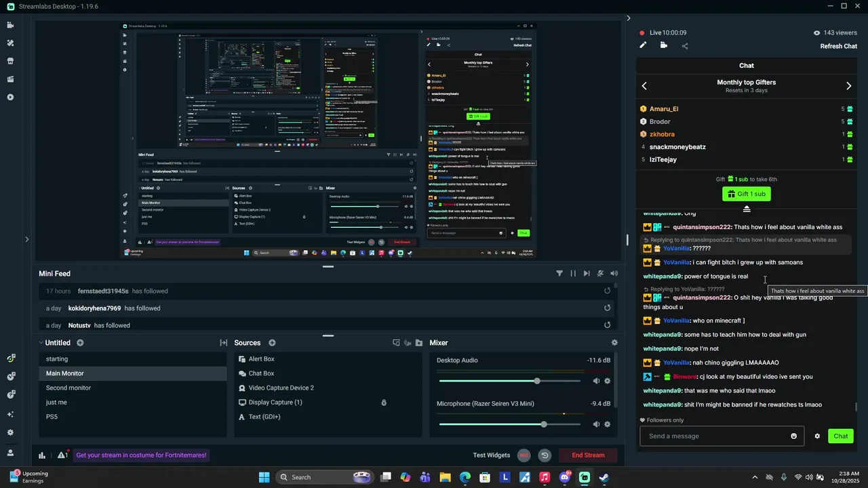Click the End Stream button

pos(588,455)
